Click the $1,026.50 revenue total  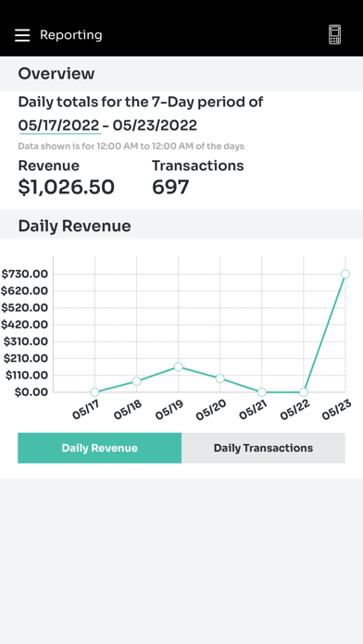pyautogui.click(x=66, y=187)
